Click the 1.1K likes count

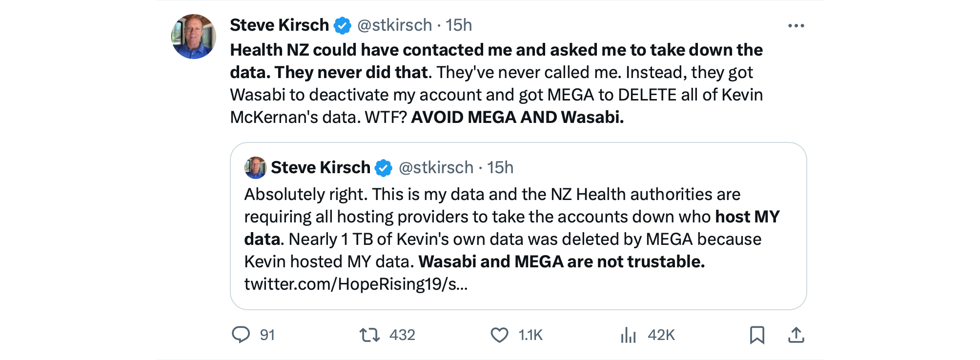531,335
